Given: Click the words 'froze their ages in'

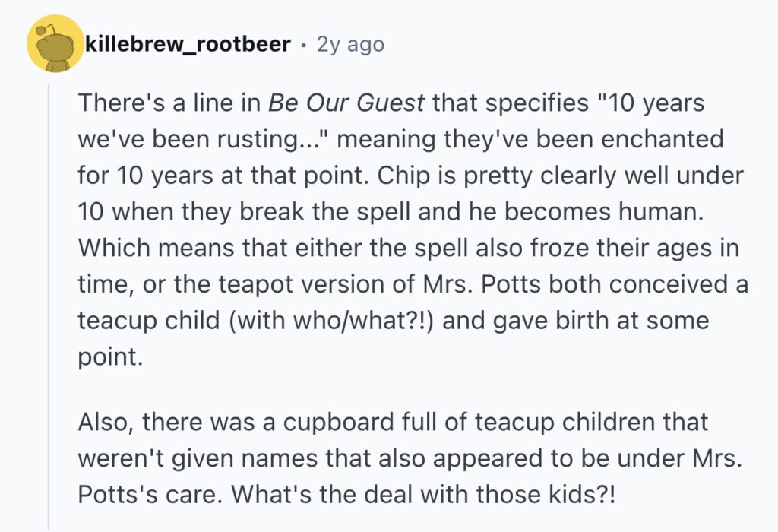Looking at the screenshot, I should pos(635,248).
